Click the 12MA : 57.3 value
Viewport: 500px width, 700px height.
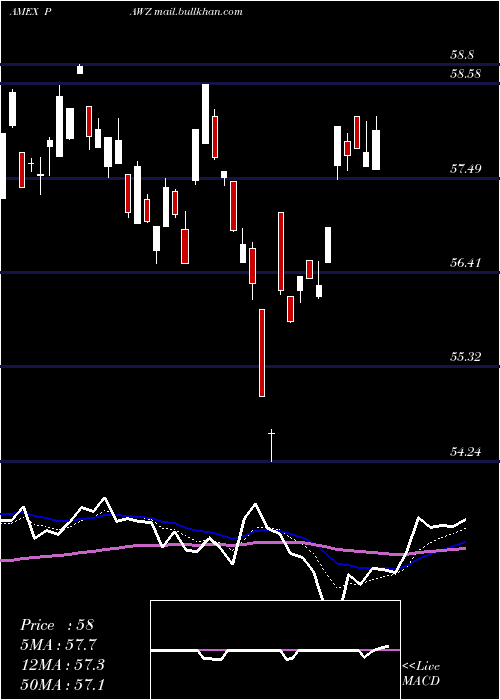pyautogui.click(x=62, y=665)
